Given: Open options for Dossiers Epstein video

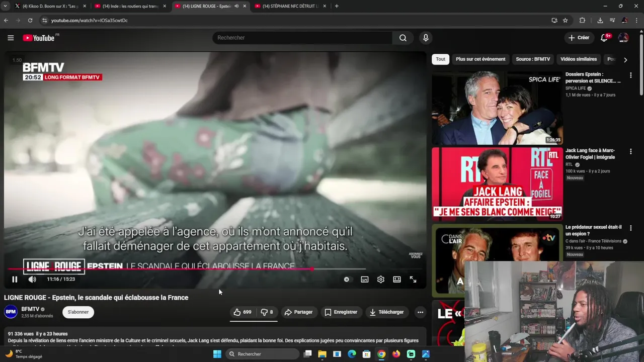Looking at the screenshot, I should (630, 75).
